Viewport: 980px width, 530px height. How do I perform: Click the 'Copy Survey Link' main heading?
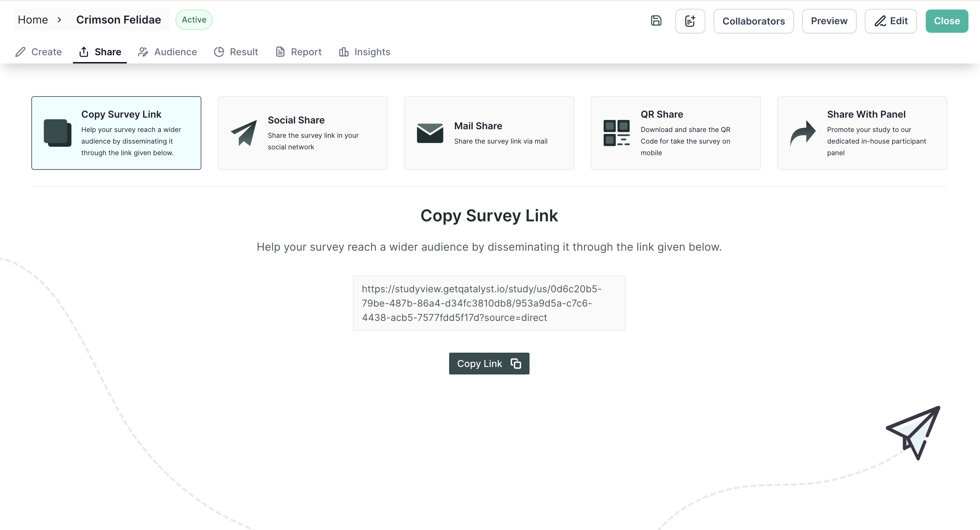489,216
